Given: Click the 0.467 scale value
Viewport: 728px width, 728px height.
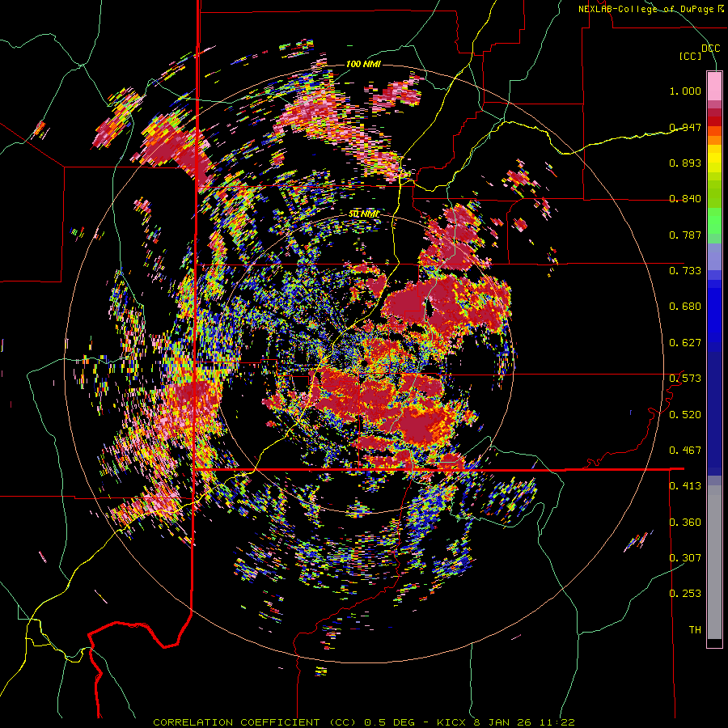Looking at the screenshot, I should pyautogui.click(x=685, y=451).
